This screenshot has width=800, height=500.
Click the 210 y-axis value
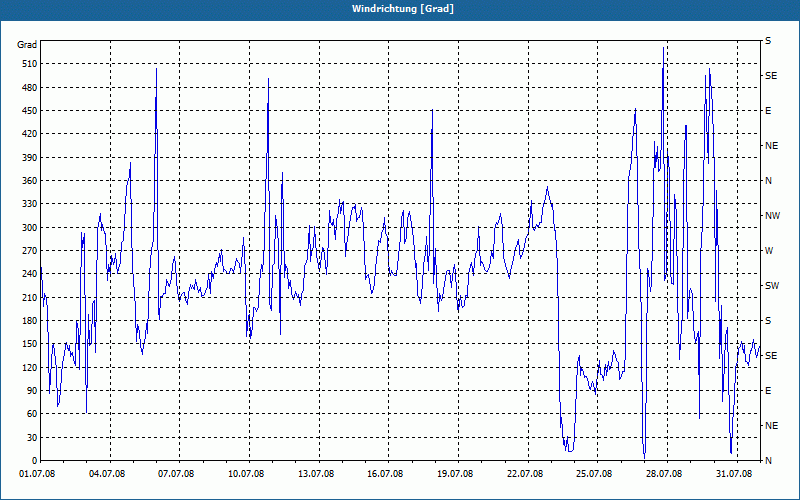pos(30,297)
